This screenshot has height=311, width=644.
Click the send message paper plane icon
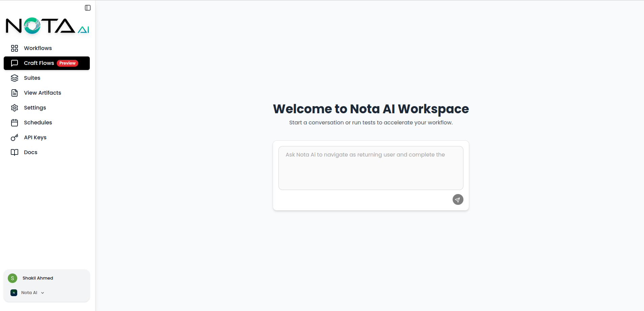pyautogui.click(x=457, y=199)
